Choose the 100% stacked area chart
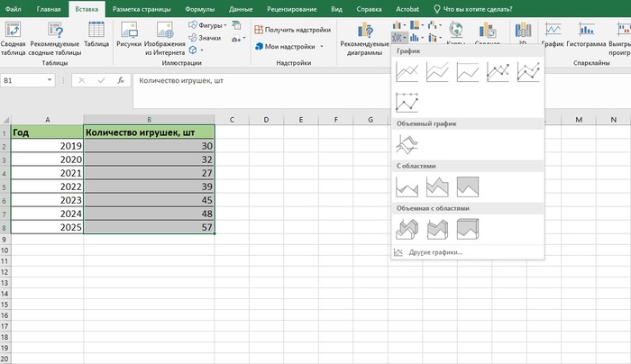Screen dimensions: 631x364 point(467,187)
